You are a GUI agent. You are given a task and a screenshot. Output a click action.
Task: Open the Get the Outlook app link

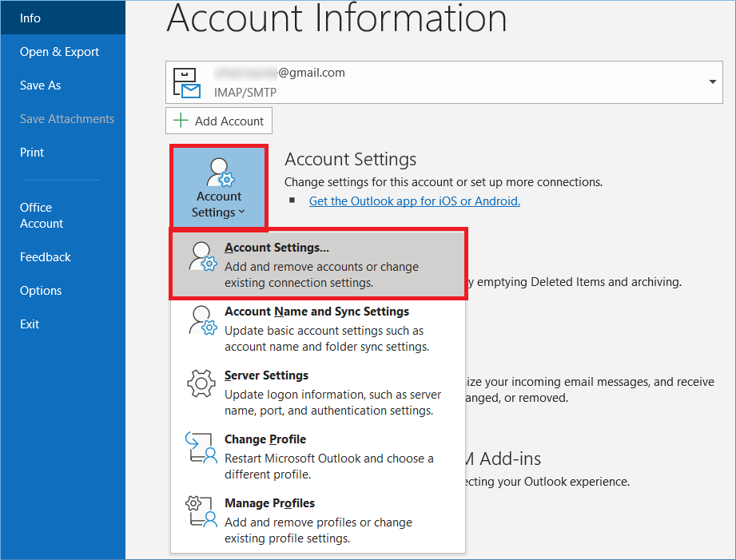tap(415, 201)
